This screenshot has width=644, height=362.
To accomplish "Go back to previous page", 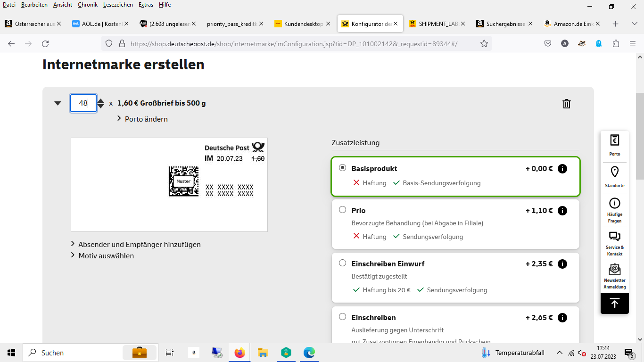I will (x=11, y=43).
